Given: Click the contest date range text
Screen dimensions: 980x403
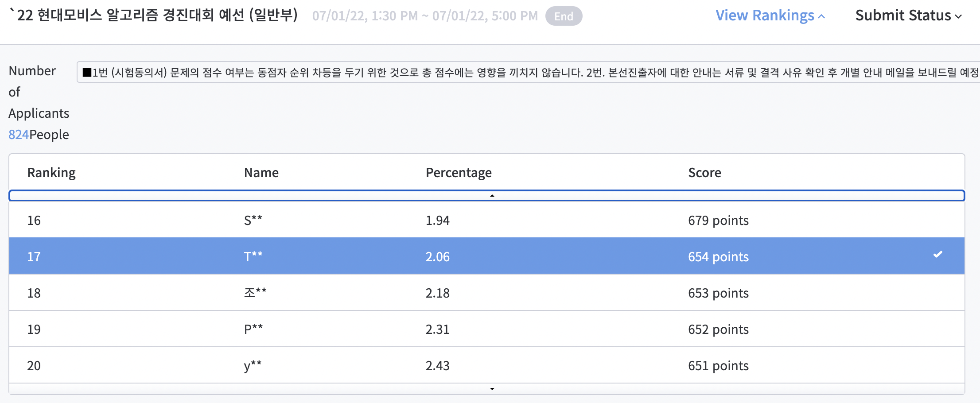Looking at the screenshot, I should (424, 16).
